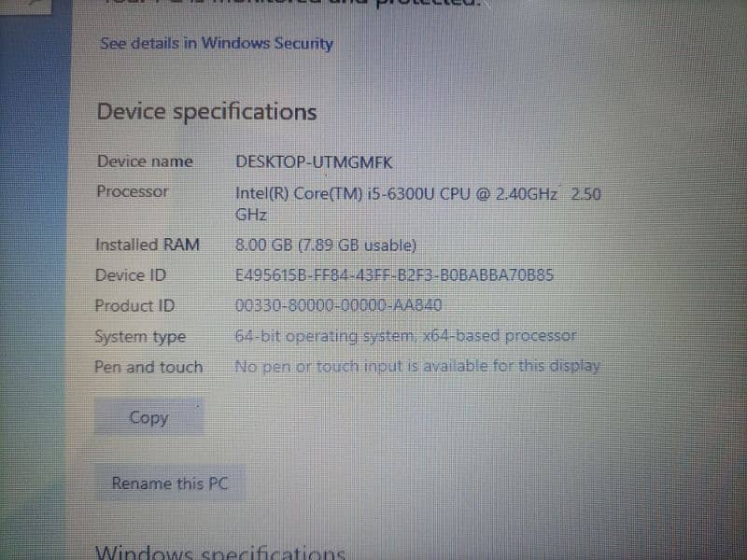Screen dimensions: 747x560
Task: Click the Product ID label
Action: (x=134, y=305)
